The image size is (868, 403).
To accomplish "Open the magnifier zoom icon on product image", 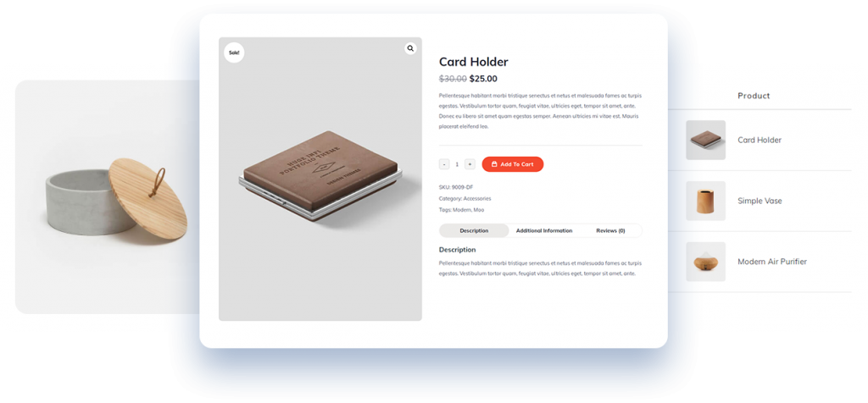I will pyautogui.click(x=410, y=48).
